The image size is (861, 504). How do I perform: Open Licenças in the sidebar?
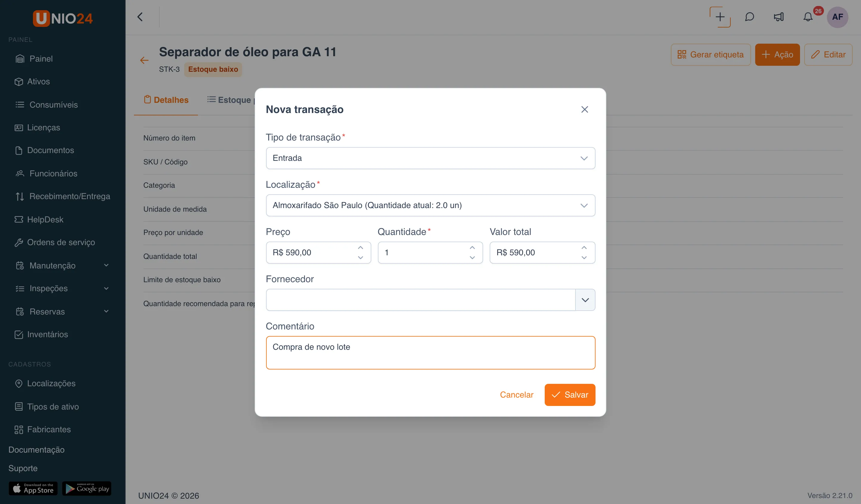tap(38, 127)
